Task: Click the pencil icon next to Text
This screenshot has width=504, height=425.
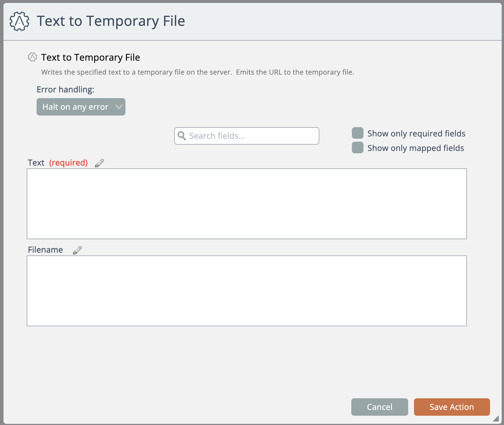Action: pyautogui.click(x=99, y=163)
